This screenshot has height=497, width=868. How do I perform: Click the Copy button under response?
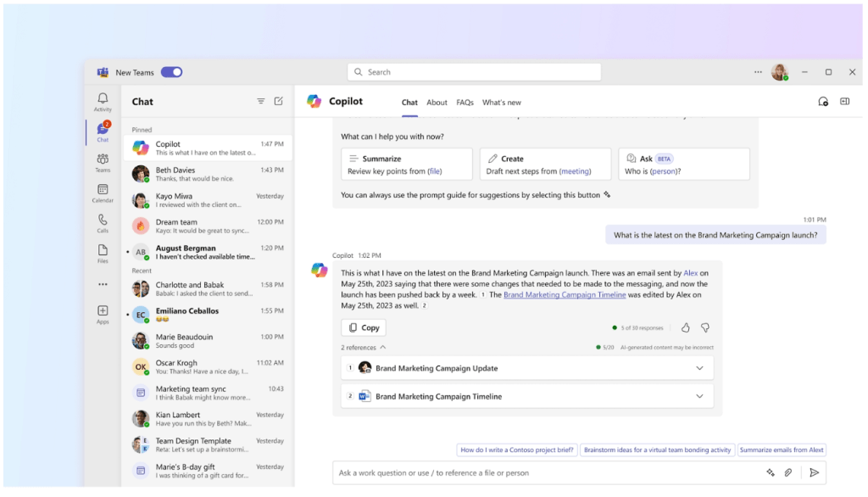[364, 327]
